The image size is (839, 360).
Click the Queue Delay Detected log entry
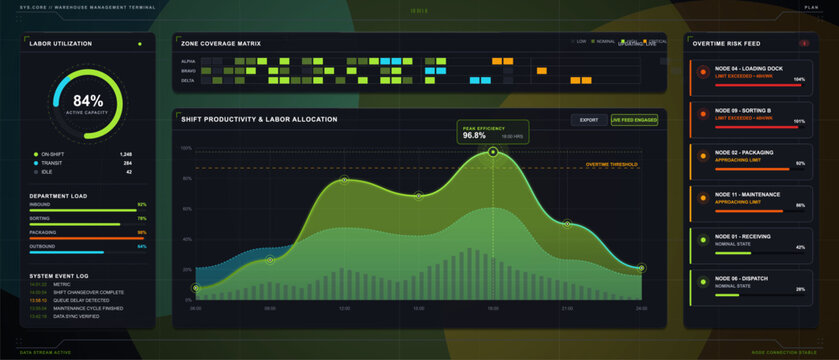click(71, 301)
